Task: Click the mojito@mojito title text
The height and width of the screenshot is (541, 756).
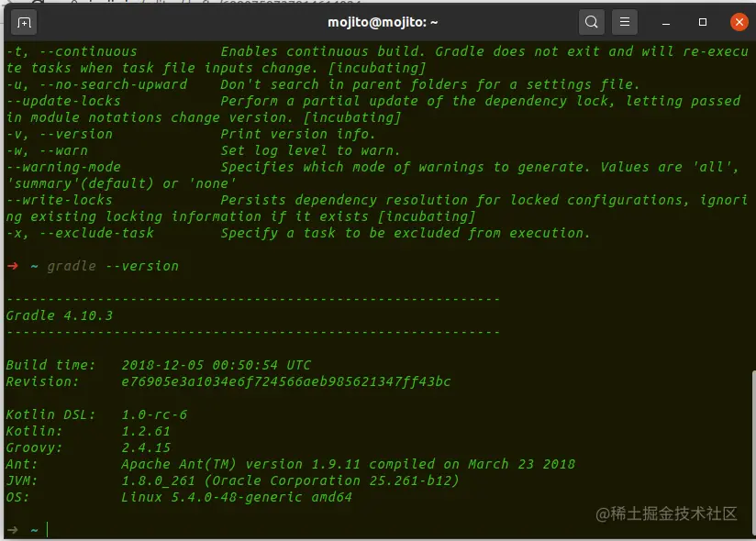Action: click(383, 22)
